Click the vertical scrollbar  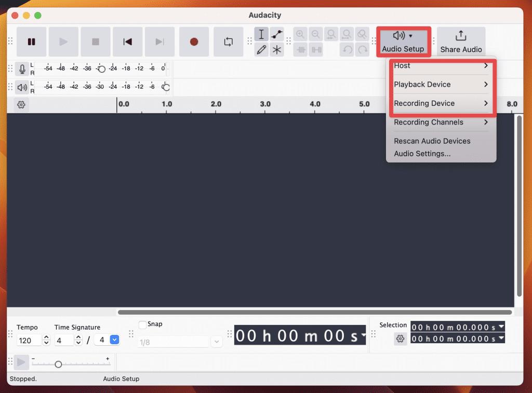point(520,206)
